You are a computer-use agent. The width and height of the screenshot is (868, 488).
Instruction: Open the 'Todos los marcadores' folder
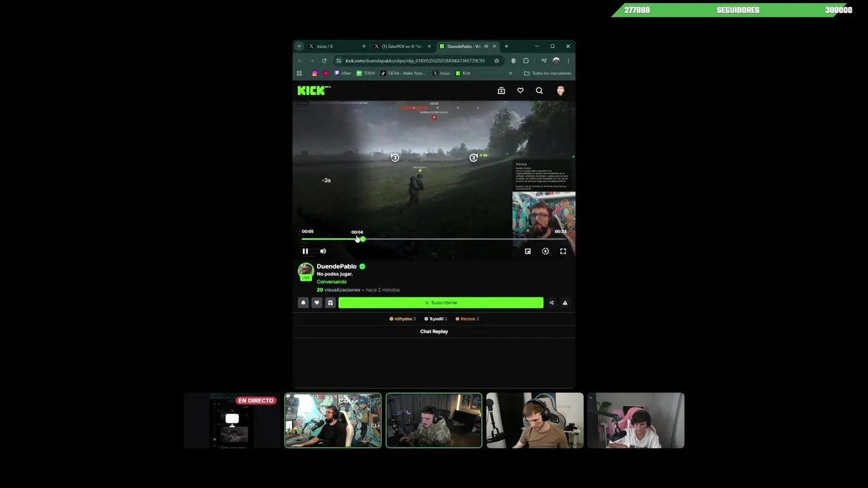coord(548,73)
